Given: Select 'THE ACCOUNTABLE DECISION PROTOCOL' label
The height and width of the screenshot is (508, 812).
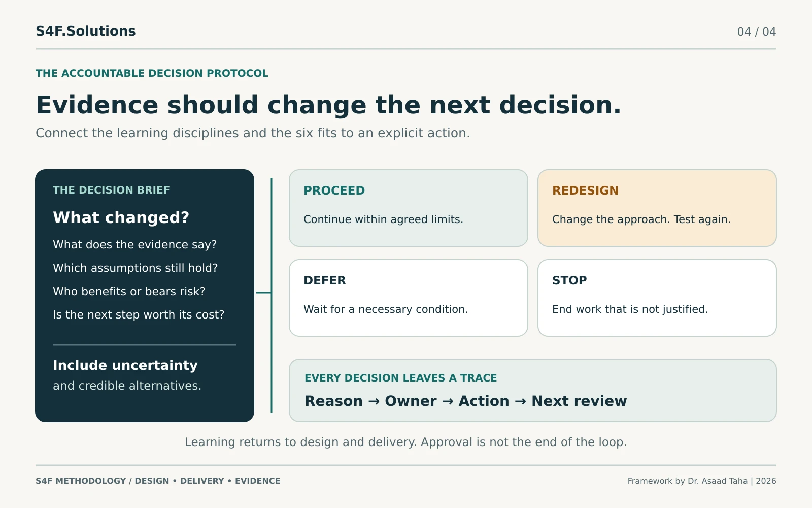Looking at the screenshot, I should point(152,73).
